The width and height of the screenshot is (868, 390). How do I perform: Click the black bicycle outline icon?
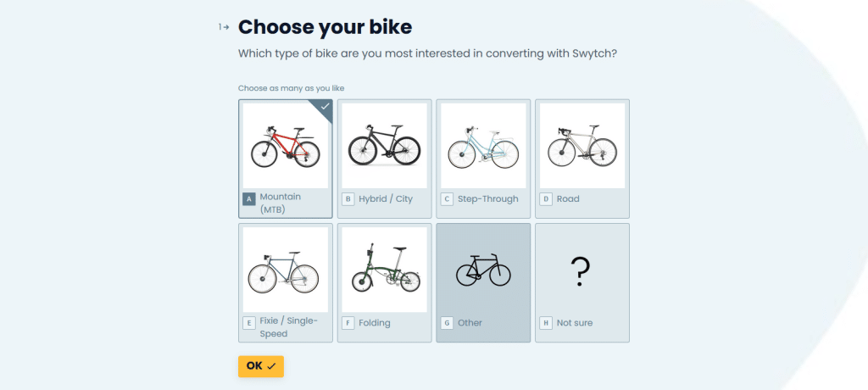click(483, 270)
